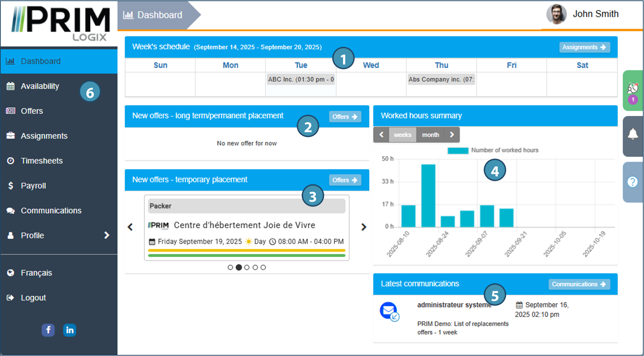This screenshot has height=356, width=644.
Task: Click the Assignments button in Week's schedule
Action: 584,47
